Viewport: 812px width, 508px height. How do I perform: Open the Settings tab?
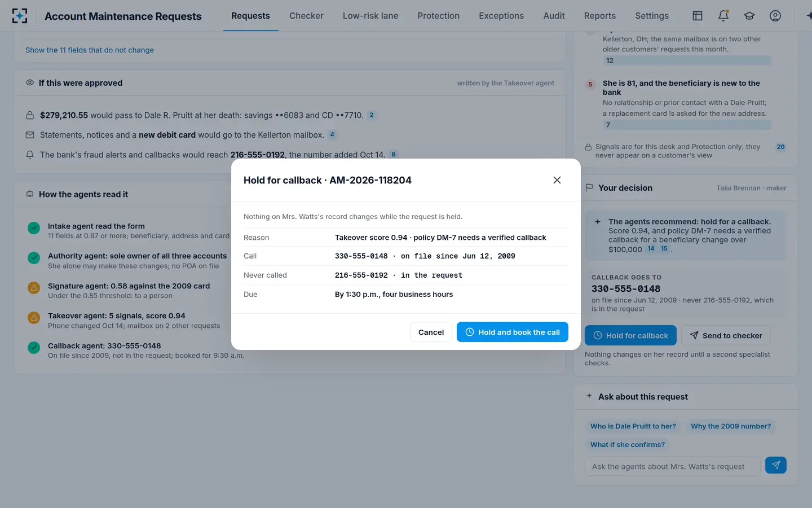(x=652, y=16)
